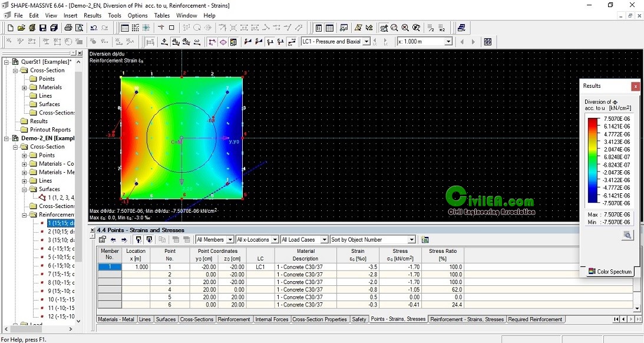Toggle the grid display button in toolbar
Image resolution: width=644 pixels, height=343 pixels.
tap(125, 28)
